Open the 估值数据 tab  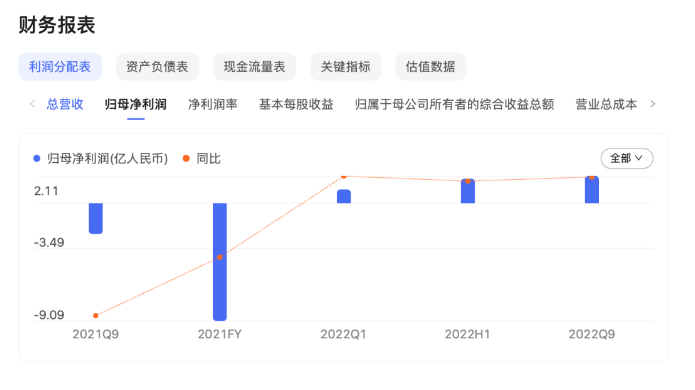[x=430, y=67]
